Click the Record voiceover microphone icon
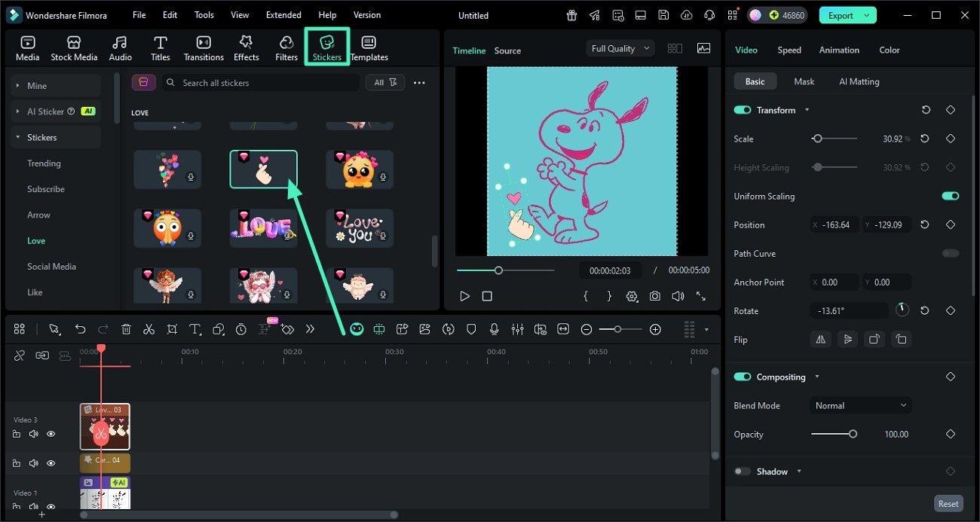This screenshot has height=522, width=980. click(x=495, y=329)
